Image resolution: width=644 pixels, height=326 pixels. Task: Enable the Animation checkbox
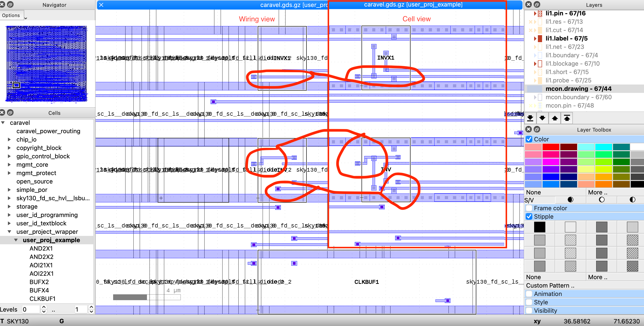[x=529, y=294]
